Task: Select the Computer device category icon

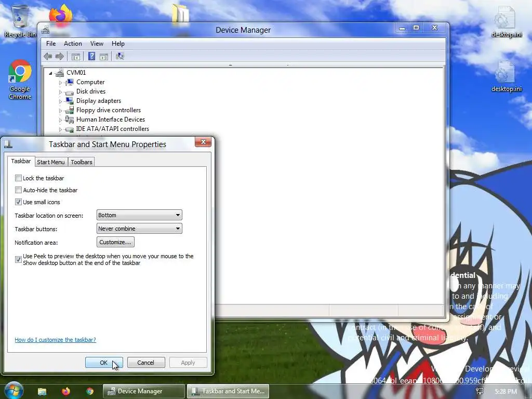Action: click(70, 82)
